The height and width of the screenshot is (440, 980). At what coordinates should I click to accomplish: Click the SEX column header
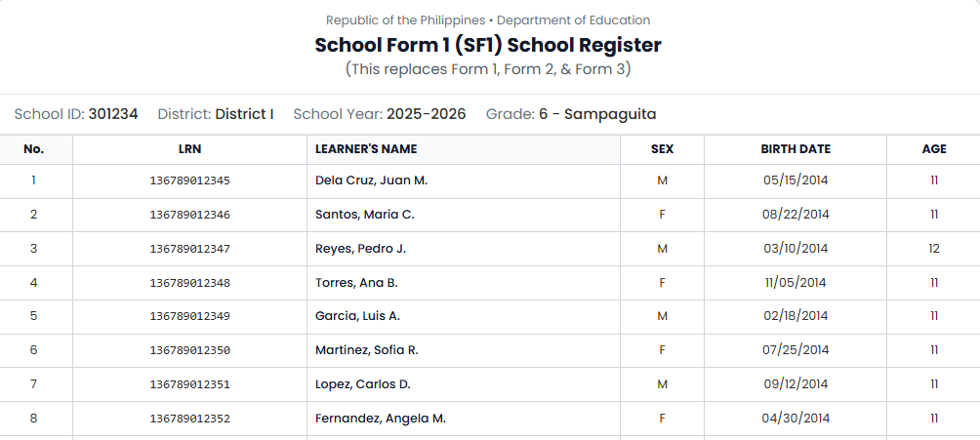[662, 149]
